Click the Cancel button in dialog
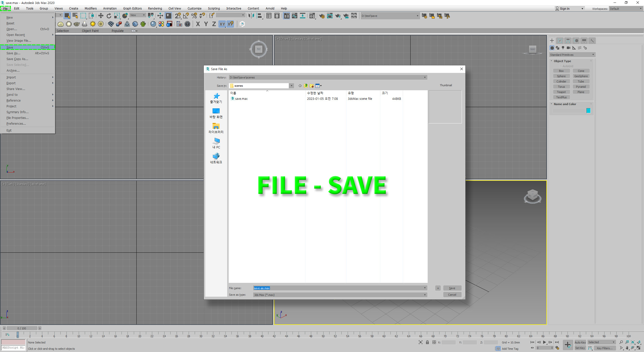Image resolution: width=644 pixels, height=352 pixels. click(x=452, y=295)
